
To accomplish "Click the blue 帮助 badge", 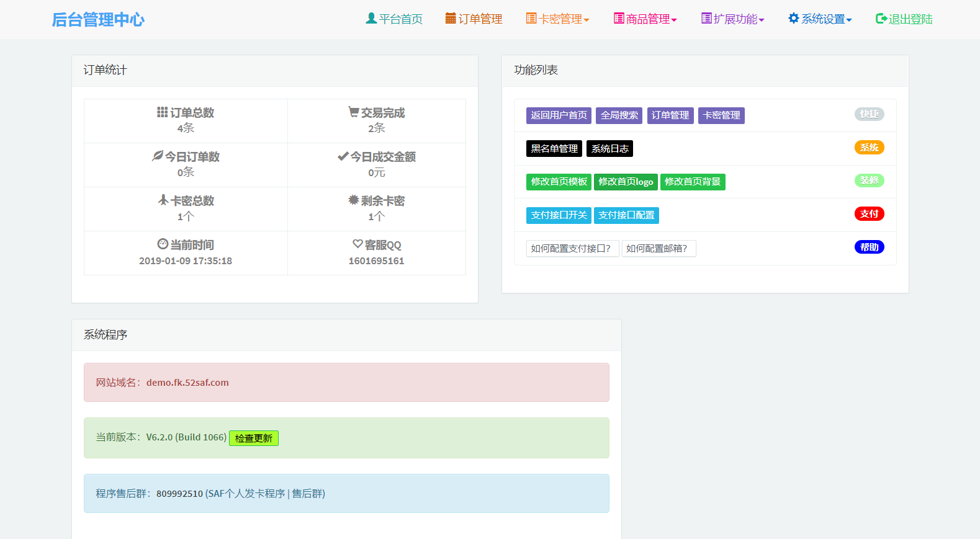I will 870,247.
